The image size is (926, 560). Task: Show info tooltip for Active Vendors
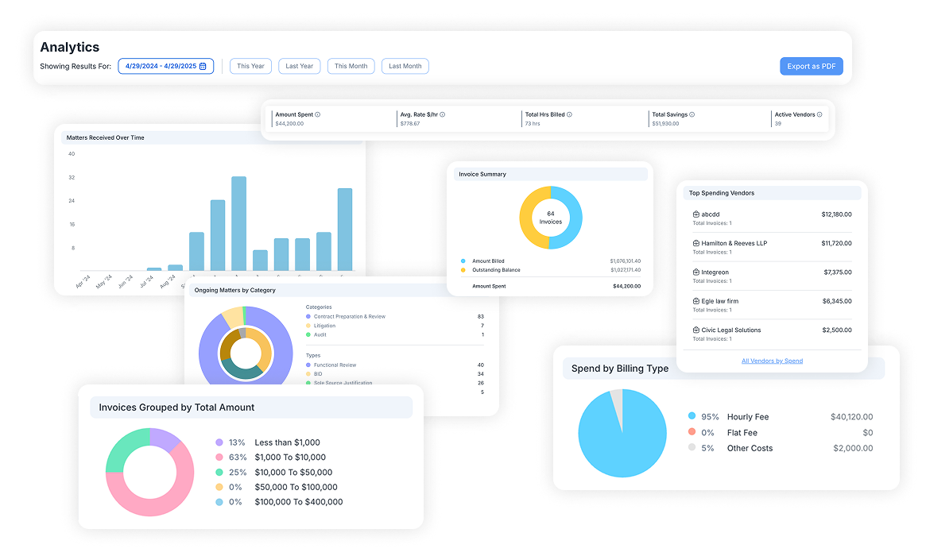tap(819, 114)
